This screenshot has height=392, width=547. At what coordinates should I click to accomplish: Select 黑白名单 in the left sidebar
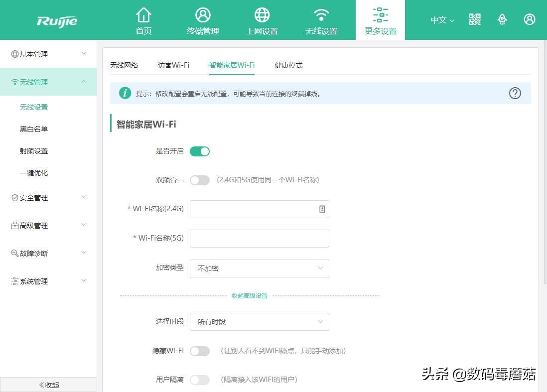(x=34, y=129)
